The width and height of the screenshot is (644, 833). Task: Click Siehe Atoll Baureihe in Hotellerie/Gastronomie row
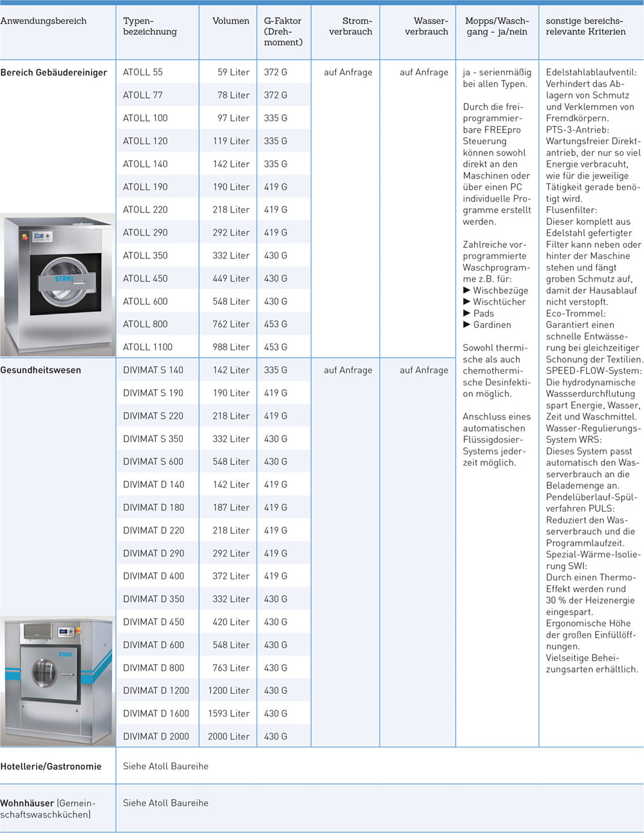pyautogui.click(x=166, y=766)
